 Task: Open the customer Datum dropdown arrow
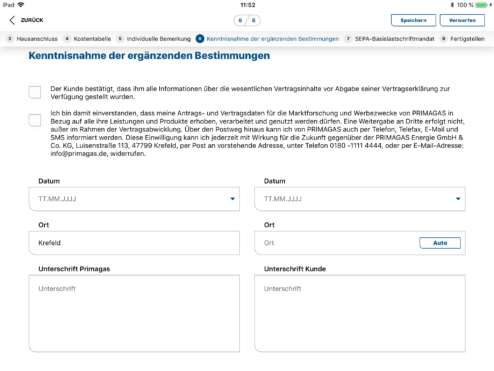[x=458, y=199]
